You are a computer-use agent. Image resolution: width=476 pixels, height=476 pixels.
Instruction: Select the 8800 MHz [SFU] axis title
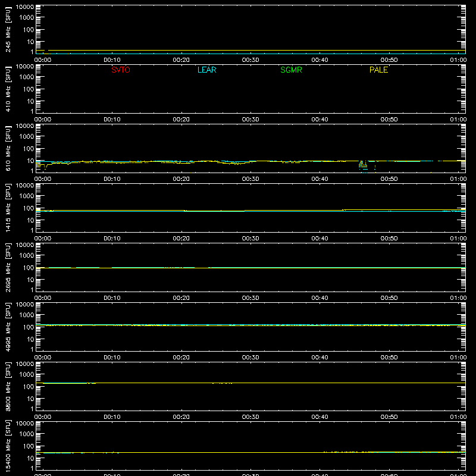(8, 386)
